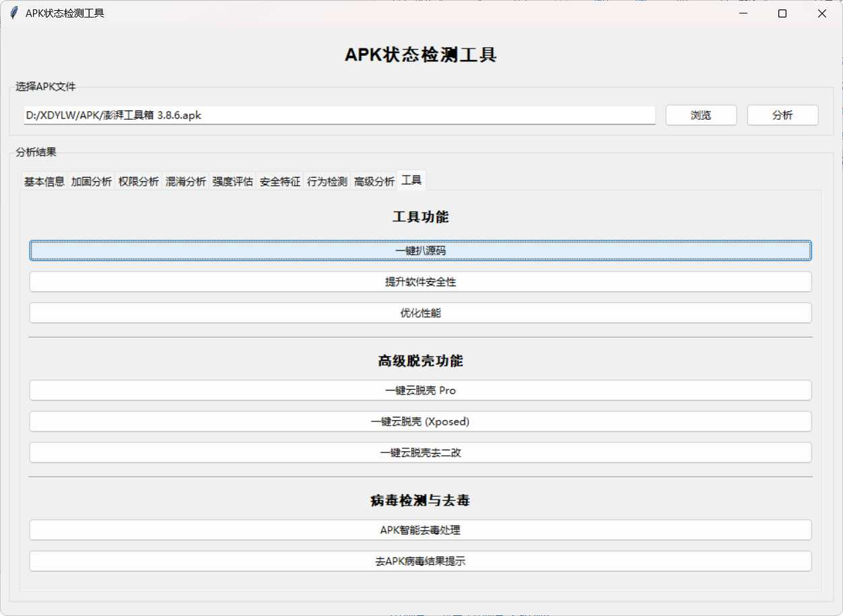Switch to the 行为检测 tab

(x=327, y=180)
